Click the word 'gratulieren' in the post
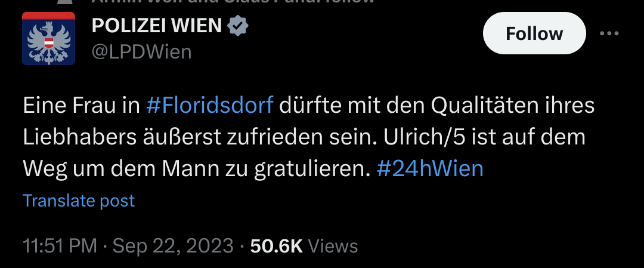Image resolution: width=644 pixels, height=268 pixels. tap(309, 170)
